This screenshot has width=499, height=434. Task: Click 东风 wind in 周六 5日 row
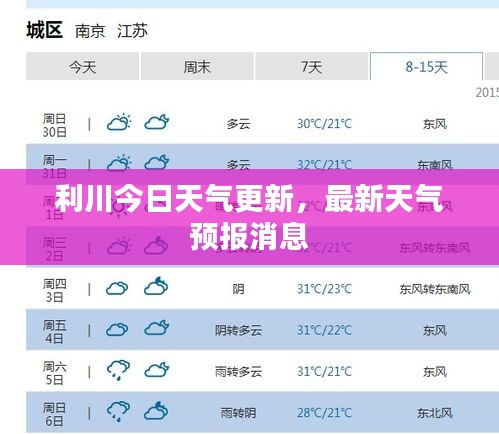point(435,372)
